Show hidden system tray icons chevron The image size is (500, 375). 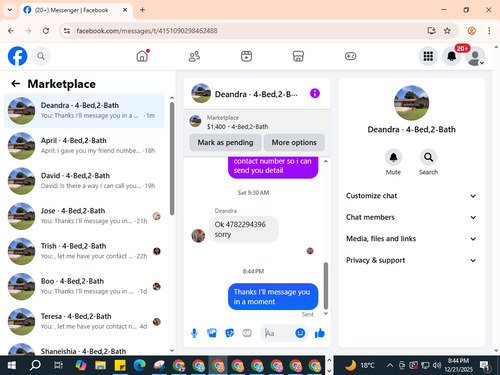click(x=390, y=365)
